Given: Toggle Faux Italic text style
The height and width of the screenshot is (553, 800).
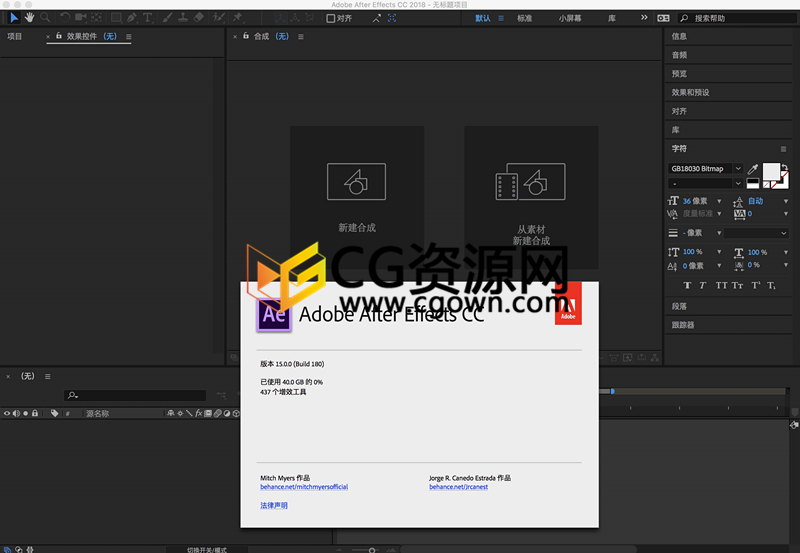Looking at the screenshot, I should point(703,285).
